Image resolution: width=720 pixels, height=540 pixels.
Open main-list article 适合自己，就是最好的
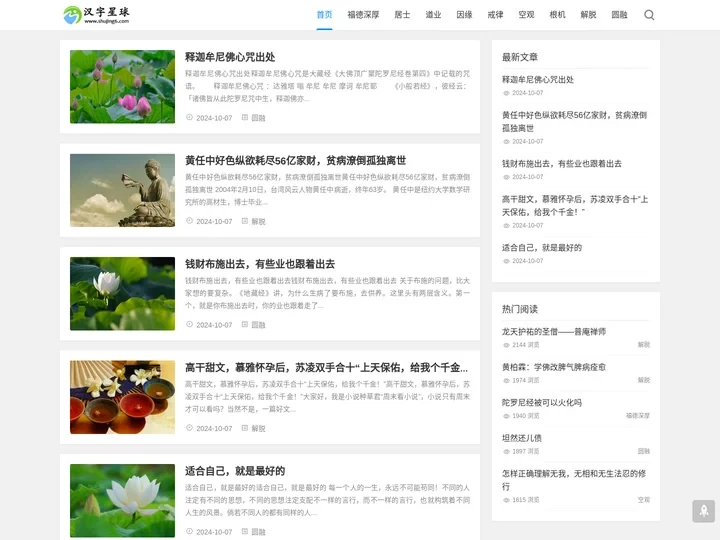pos(235,471)
